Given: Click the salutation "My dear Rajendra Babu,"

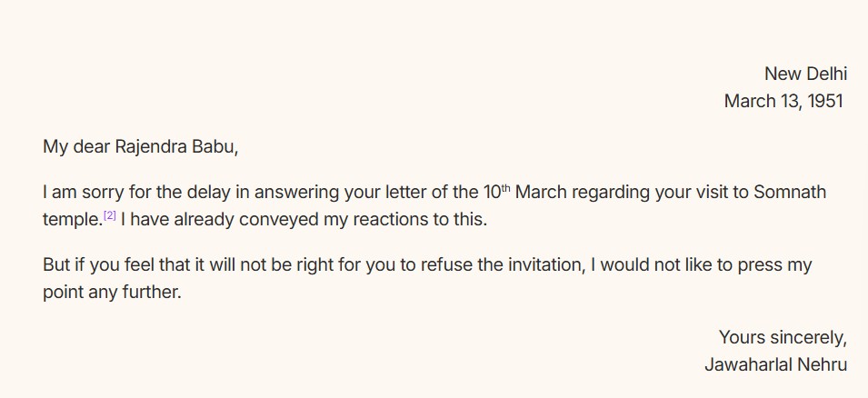Looking at the screenshot, I should [x=140, y=146].
